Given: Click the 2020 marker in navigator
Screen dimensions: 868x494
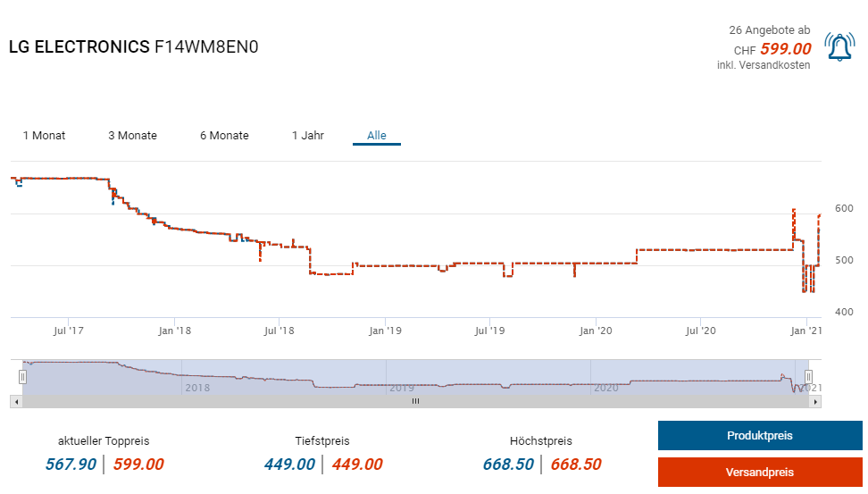Looking at the screenshot, I should [x=605, y=388].
